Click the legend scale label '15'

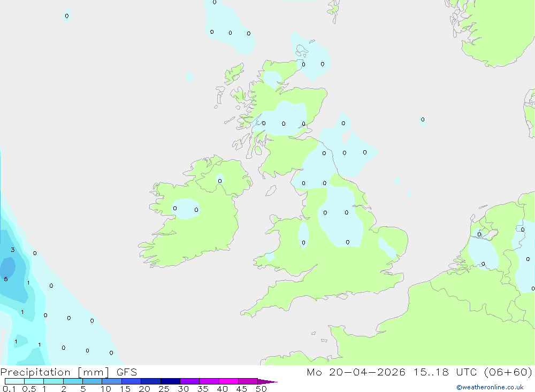point(125,389)
